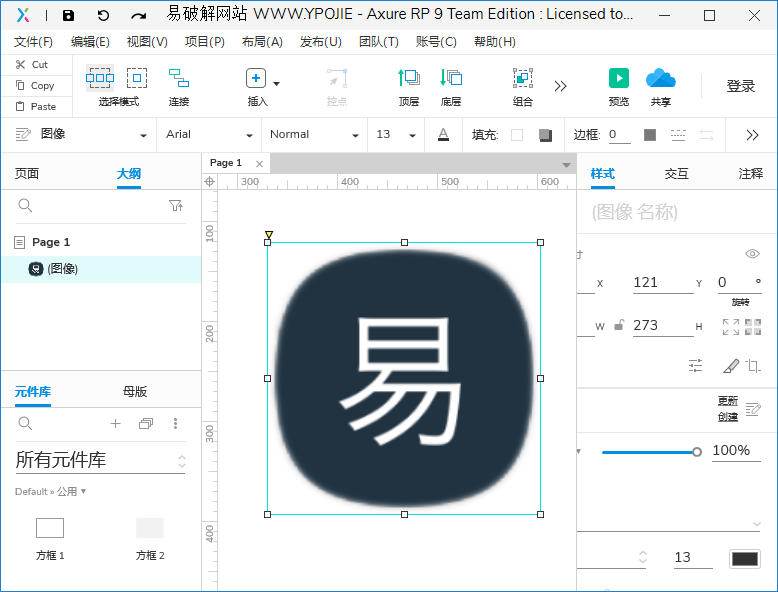Click the crop image icon in style panel
The height and width of the screenshot is (592, 778).
[x=753, y=366]
